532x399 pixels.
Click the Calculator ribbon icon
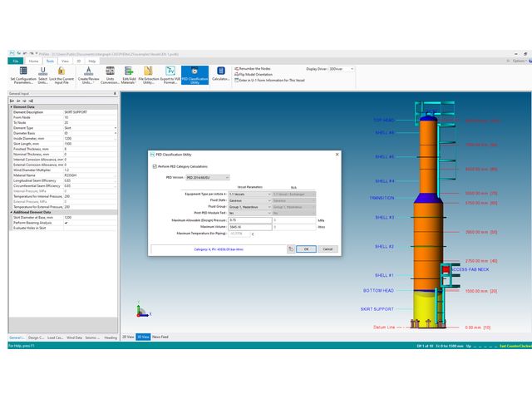click(221, 75)
